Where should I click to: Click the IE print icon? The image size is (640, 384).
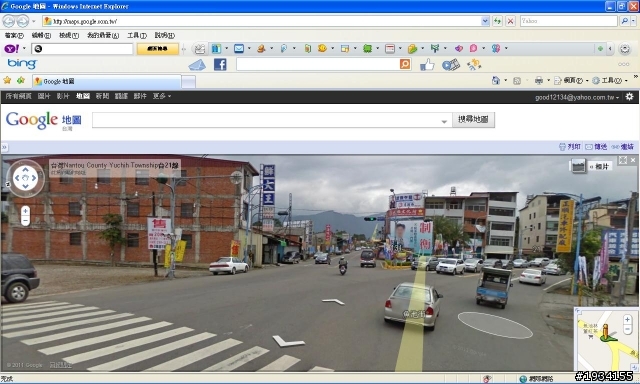pos(539,80)
